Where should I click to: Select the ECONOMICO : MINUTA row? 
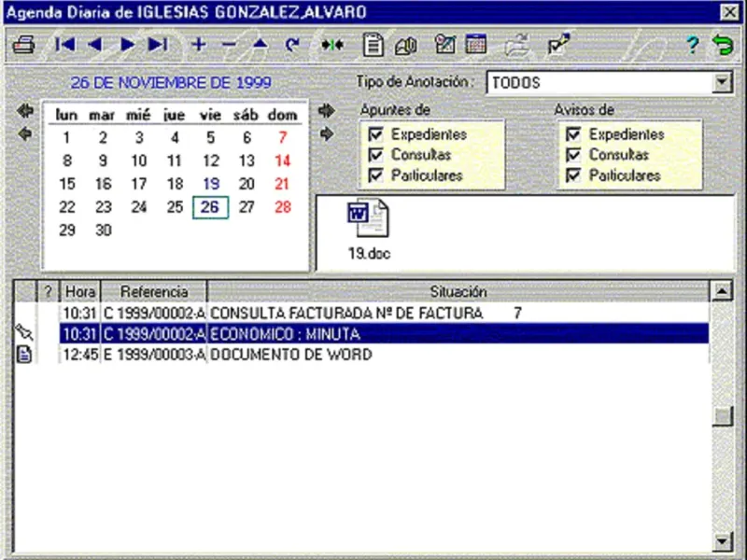384,333
